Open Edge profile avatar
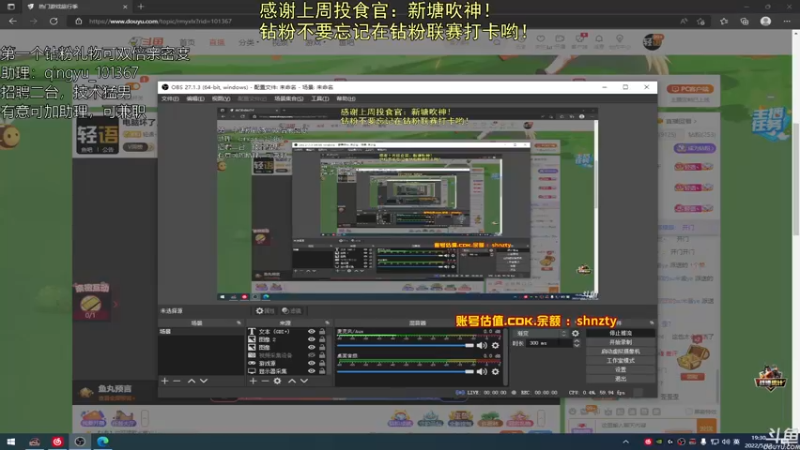The image size is (800, 450). (765, 21)
